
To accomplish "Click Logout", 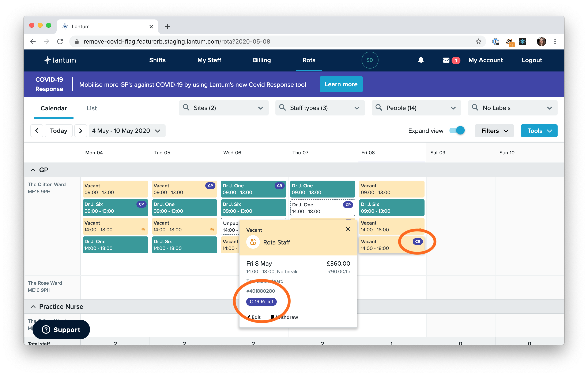I will click(532, 60).
